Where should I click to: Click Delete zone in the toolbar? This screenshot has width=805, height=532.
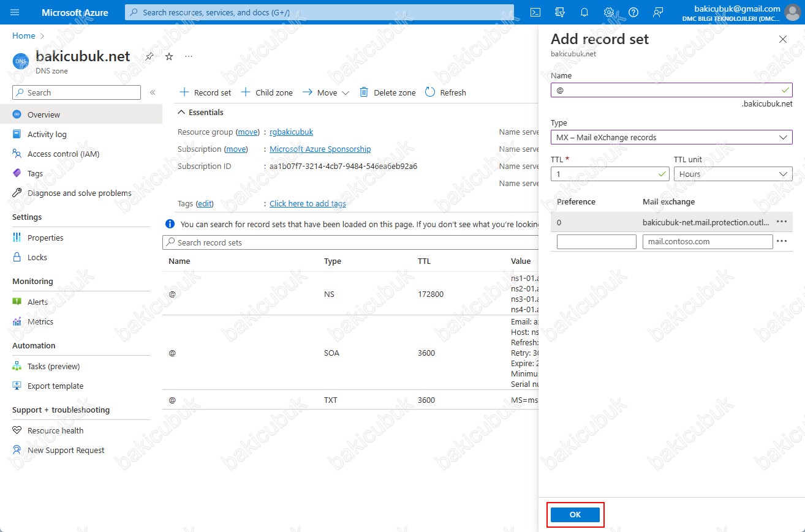pos(387,92)
